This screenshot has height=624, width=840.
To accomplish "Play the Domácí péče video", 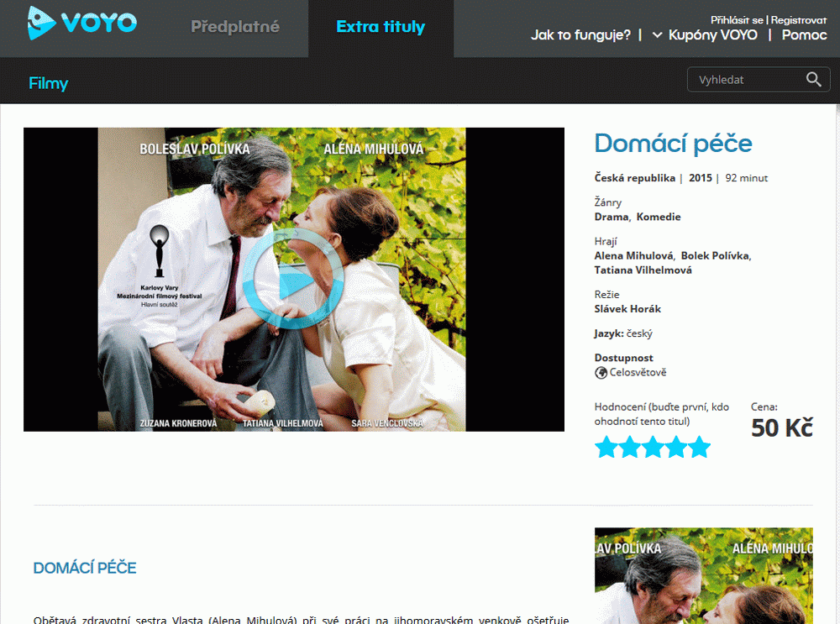I will (292, 279).
